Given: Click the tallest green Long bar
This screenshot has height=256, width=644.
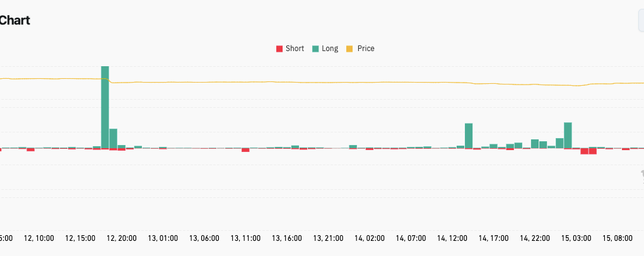Looking at the screenshot, I should (105, 107).
